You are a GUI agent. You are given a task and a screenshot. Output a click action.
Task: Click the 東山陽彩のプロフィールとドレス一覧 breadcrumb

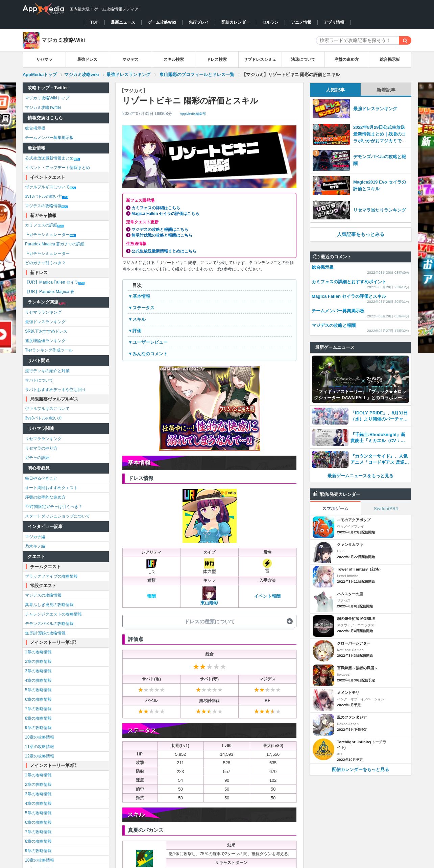pyautogui.click(x=197, y=75)
